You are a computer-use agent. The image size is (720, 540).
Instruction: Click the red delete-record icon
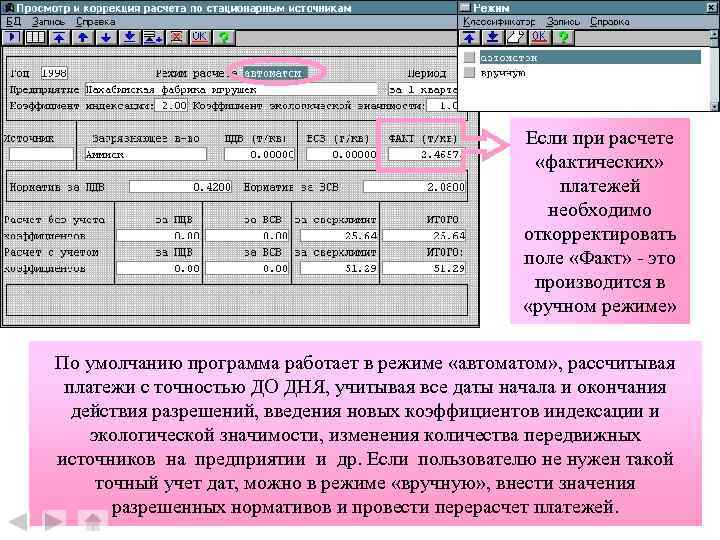176,37
